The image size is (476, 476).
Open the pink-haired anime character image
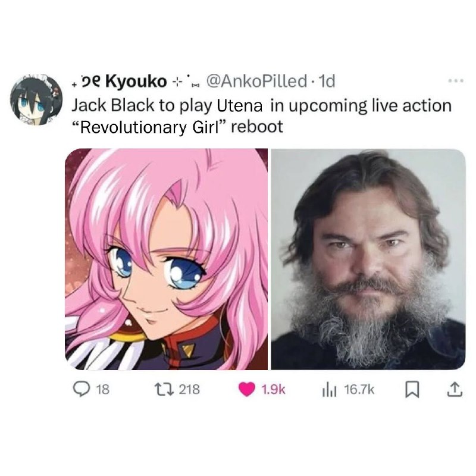coord(167,259)
